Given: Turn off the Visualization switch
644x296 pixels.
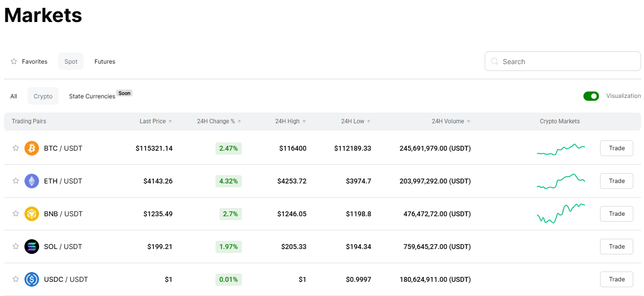Looking at the screenshot, I should pyautogui.click(x=591, y=96).
